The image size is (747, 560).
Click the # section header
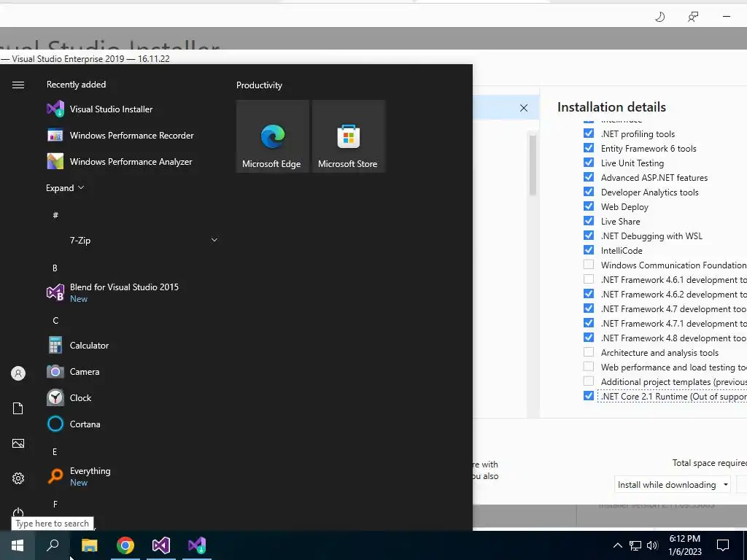[x=55, y=215]
